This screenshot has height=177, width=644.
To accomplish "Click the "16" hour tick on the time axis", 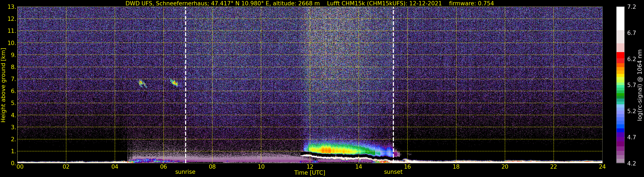I will [407, 167].
